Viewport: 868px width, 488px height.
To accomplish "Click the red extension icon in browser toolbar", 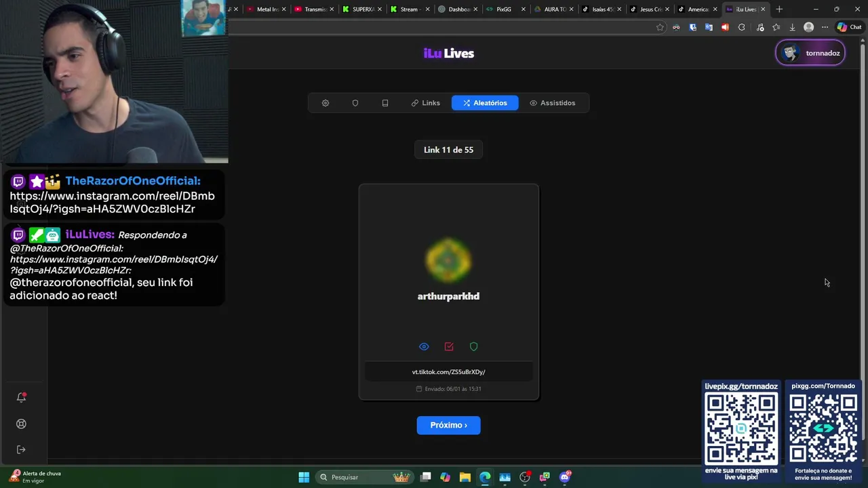I will click(725, 27).
